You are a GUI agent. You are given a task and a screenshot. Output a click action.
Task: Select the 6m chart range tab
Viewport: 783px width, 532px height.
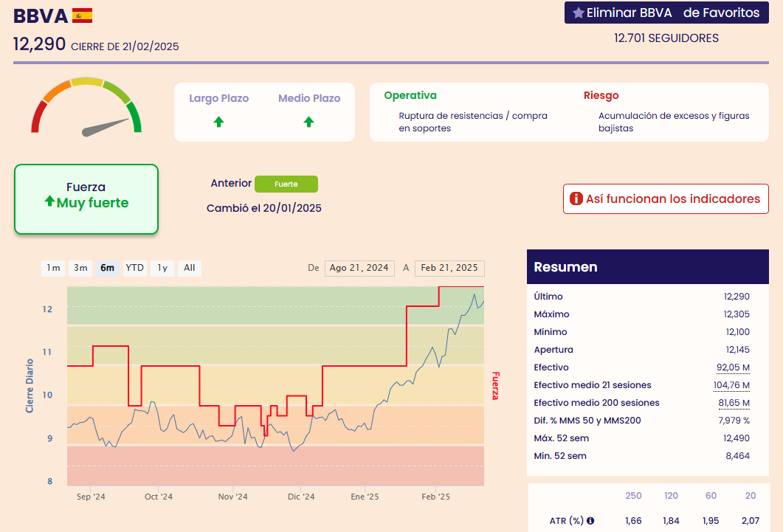point(107,268)
